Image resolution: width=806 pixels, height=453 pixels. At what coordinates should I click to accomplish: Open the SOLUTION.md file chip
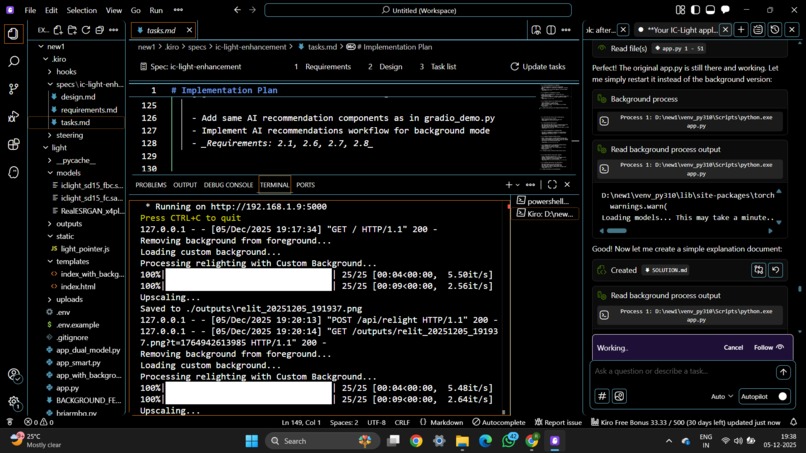click(666, 270)
